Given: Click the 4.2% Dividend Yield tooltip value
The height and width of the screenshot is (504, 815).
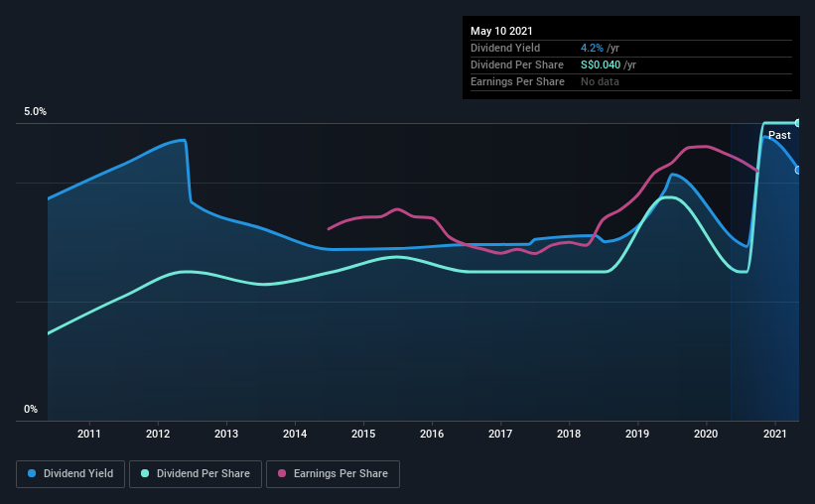Looking at the screenshot, I should 592,48.
